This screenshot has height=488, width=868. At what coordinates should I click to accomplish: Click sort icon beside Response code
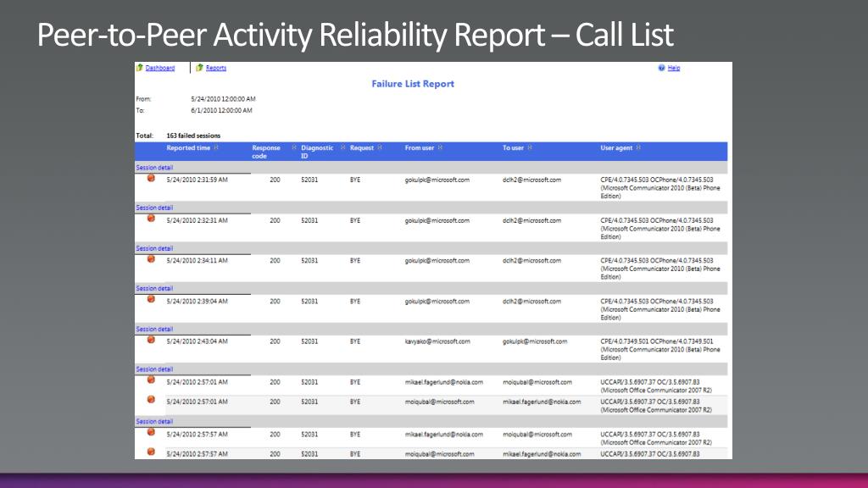coord(294,147)
